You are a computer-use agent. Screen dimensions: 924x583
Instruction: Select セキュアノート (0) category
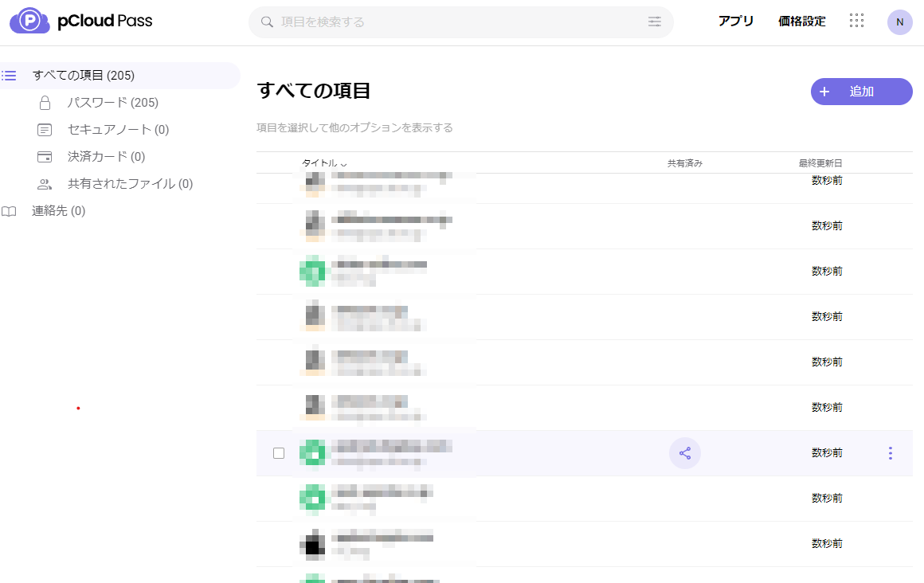click(119, 130)
